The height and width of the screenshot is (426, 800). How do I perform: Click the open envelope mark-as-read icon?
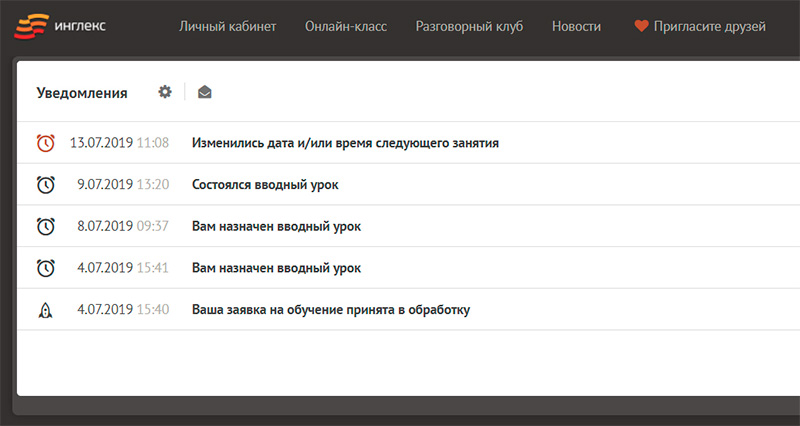point(204,93)
